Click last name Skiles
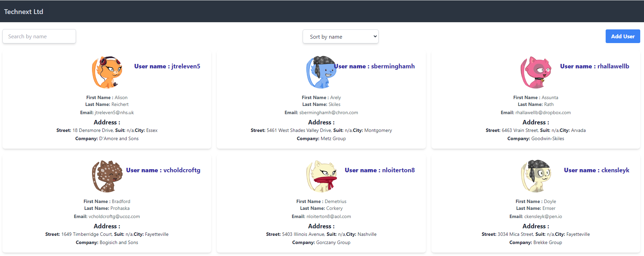The height and width of the screenshot is (256, 644). pyautogui.click(x=334, y=104)
